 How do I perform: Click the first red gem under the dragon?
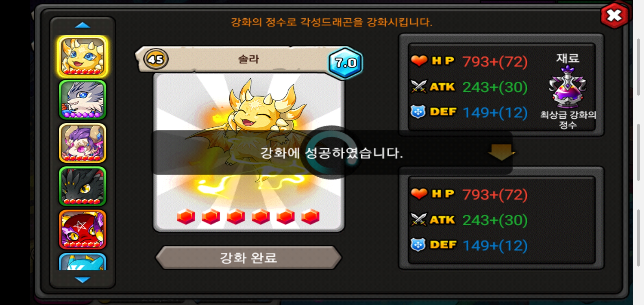186,217
